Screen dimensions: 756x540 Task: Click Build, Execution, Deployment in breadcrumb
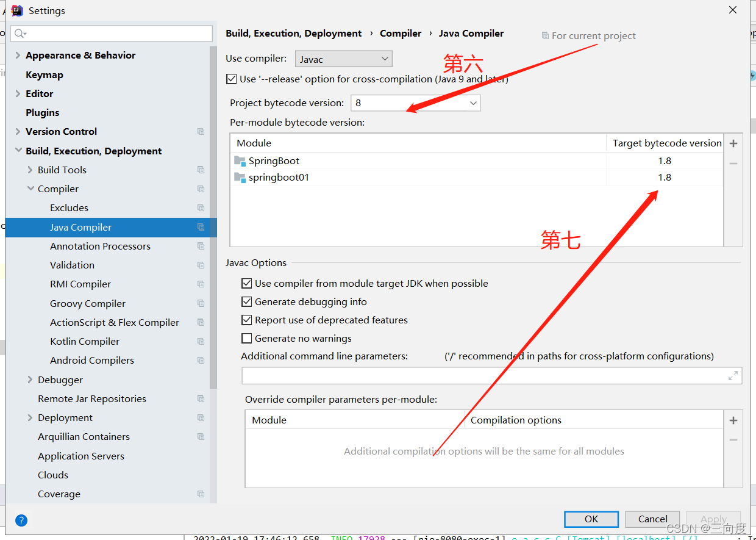[294, 34]
